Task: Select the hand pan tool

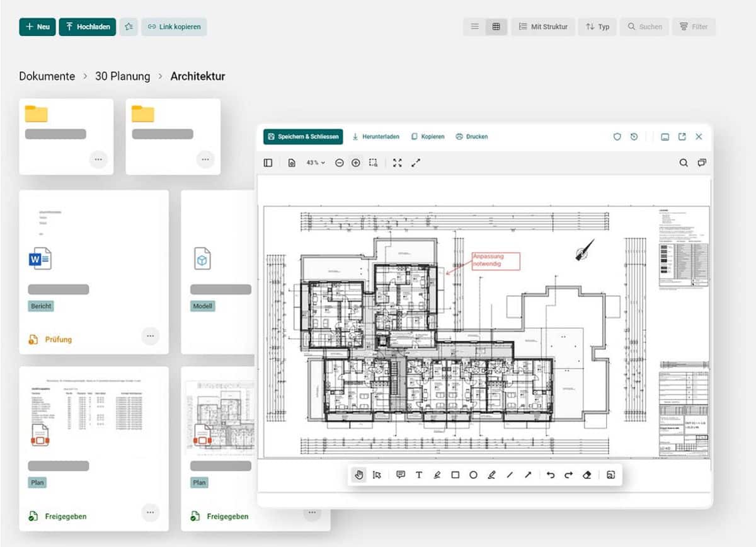Action: coord(359,475)
